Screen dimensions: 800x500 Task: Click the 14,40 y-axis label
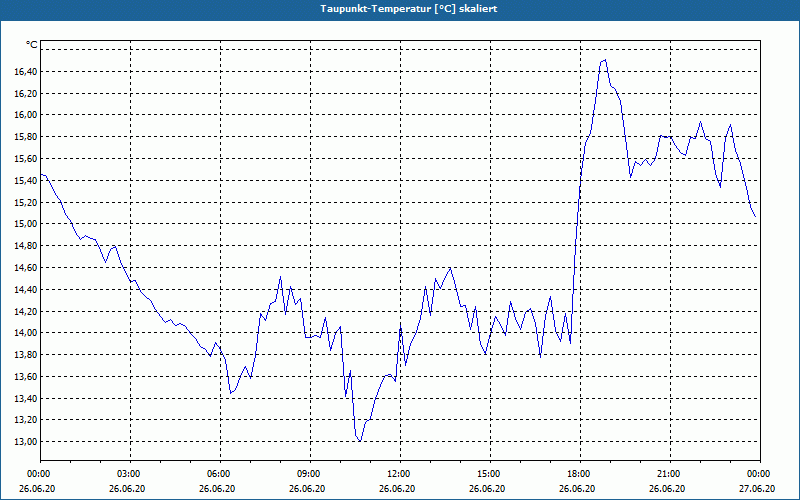[26, 289]
